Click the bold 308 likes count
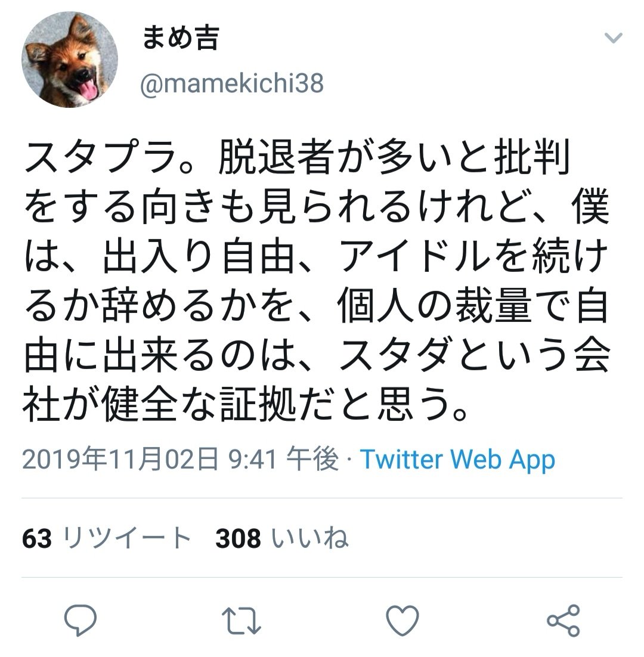The width and height of the screenshot is (644, 657). pyautogui.click(x=238, y=538)
